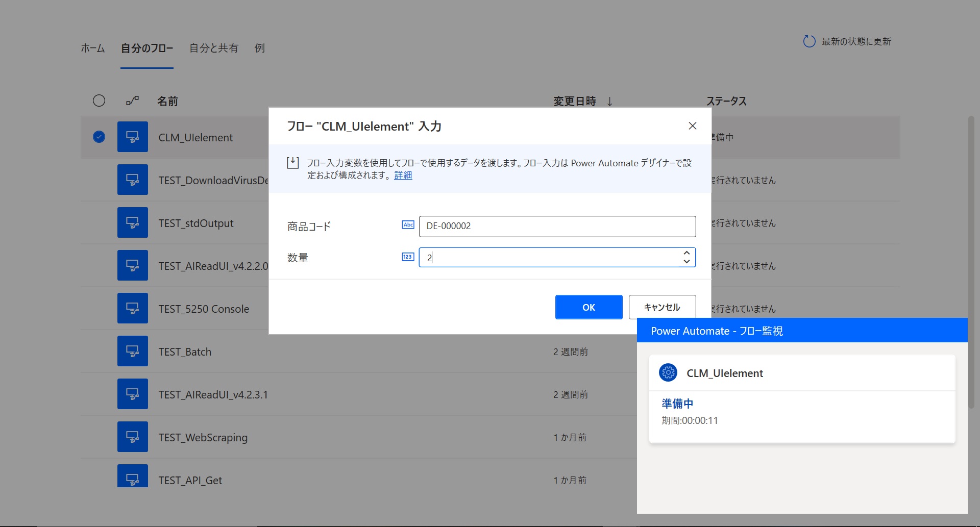This screenshot has width=980, height=527.
Task: Click the 1 か月前 date of TEST_API_Get
Action: click(x=570, y=481)
